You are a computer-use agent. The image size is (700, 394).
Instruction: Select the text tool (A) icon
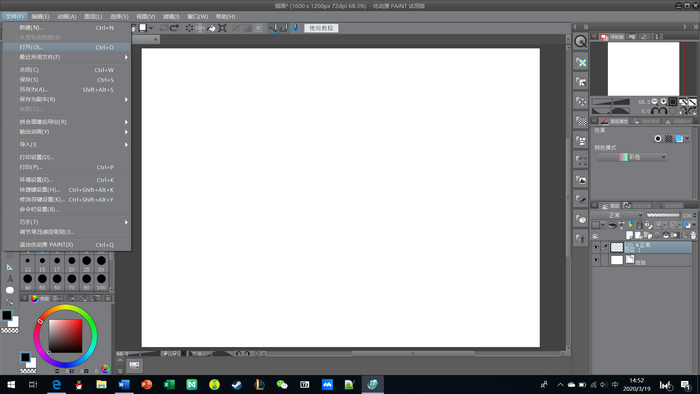(x=10, y=279)
